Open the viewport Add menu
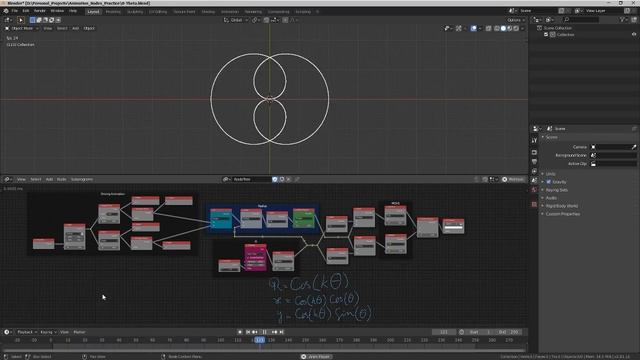The width and height of the screenshot is (640, 360). (x=76, y=29)
